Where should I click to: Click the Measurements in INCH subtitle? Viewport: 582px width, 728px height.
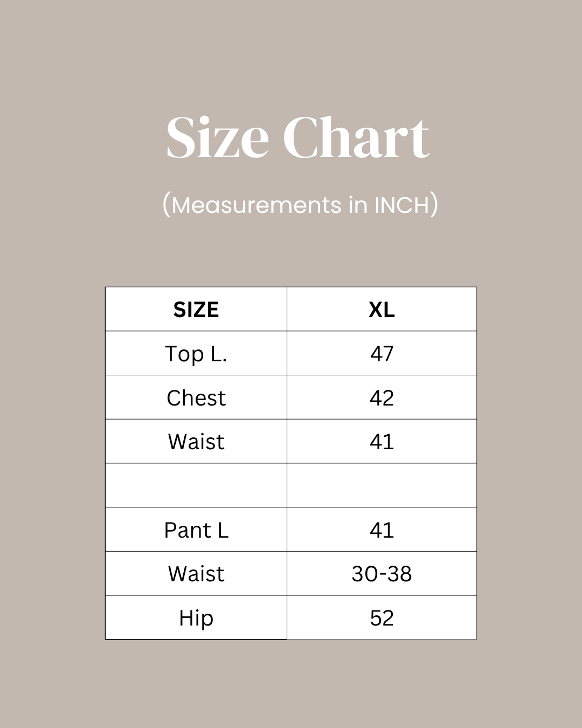(300, 205)
